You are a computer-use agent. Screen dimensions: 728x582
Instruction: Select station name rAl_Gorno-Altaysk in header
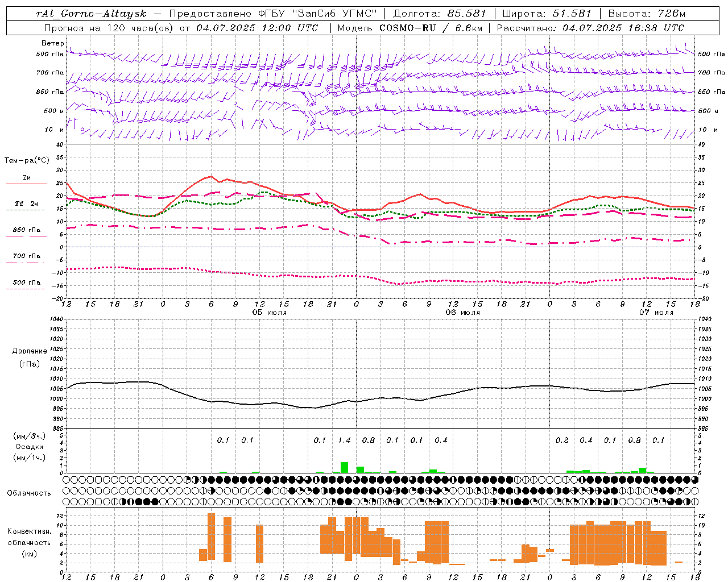pyautogui.click(x=91, y=14)
